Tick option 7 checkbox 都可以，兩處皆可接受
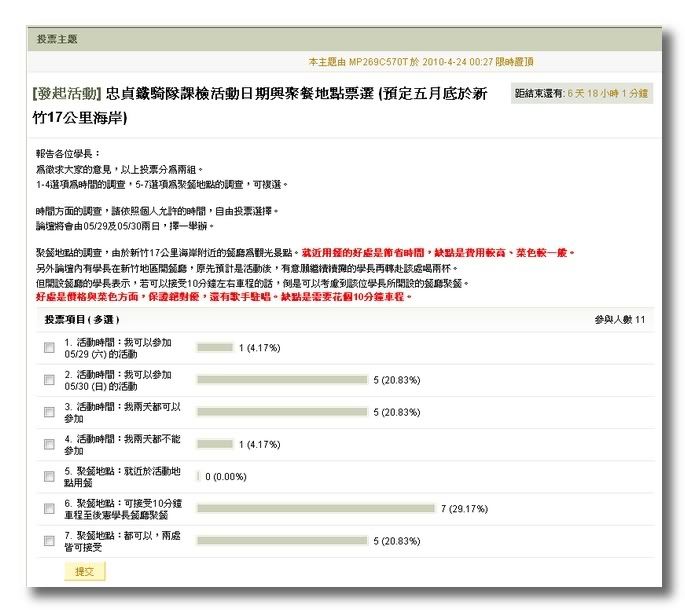The image size is (685, 610). [x=49, y=540]
